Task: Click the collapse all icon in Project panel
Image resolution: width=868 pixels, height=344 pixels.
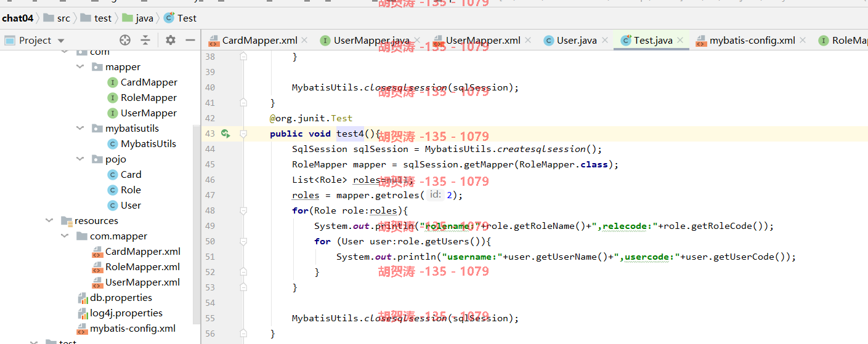Action: coord(145,40)
